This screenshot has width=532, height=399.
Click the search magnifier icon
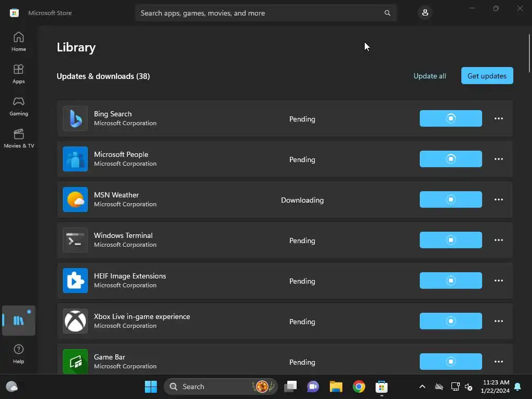coord(387,13)
